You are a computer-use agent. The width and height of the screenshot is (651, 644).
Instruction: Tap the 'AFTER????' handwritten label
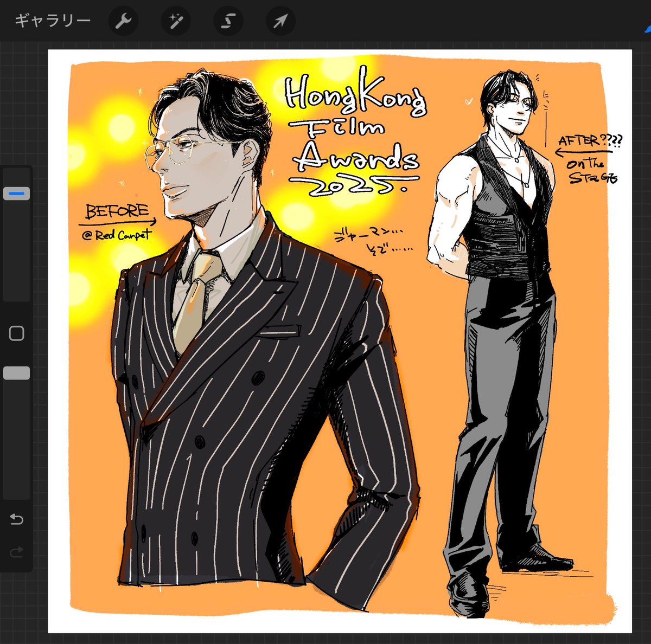pos(590,141)
